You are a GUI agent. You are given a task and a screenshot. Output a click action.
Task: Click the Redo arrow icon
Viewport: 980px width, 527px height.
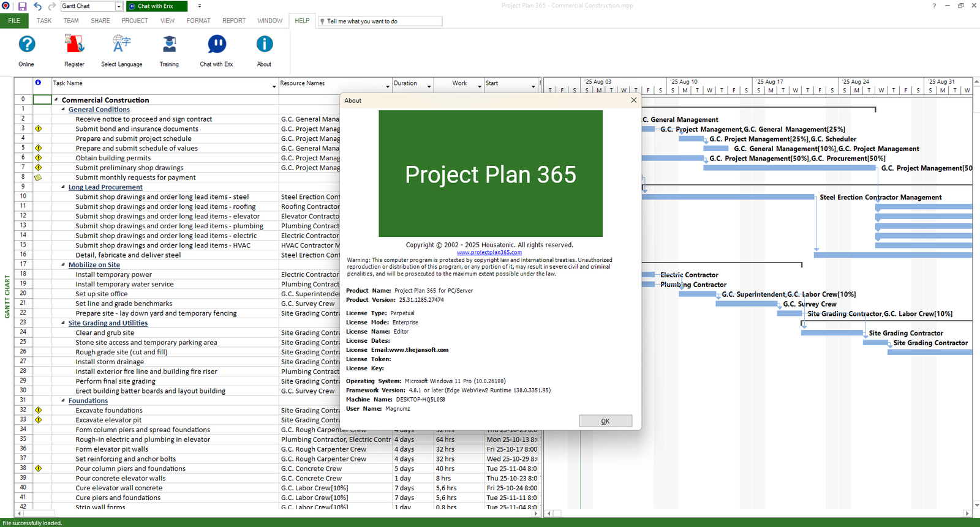(x=51, y=6)
